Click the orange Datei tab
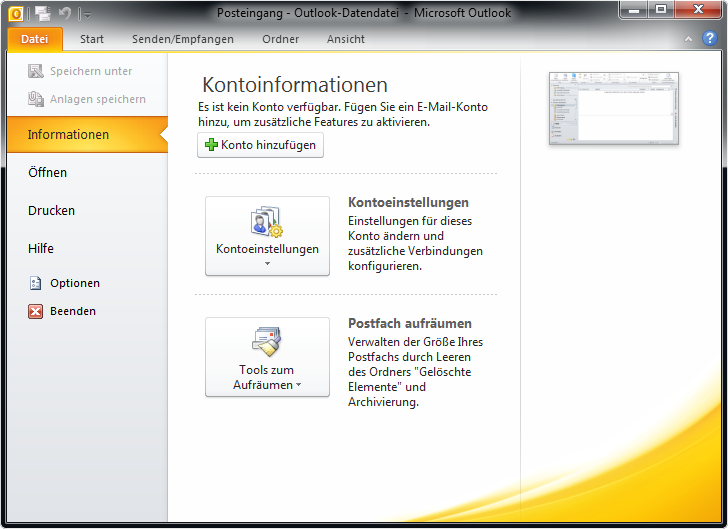 click(x=35, y=39)
